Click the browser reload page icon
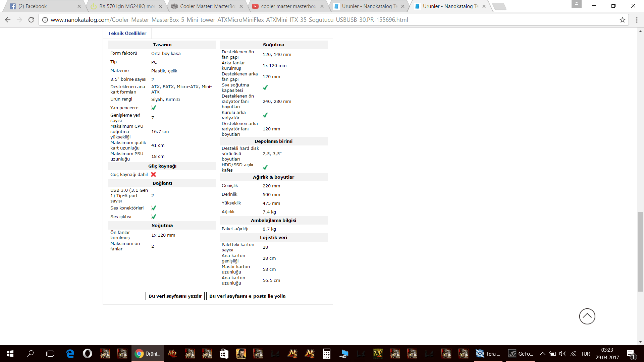Viewport: 644px width, 362px height. pyautogui.click(x=31, y=20)
